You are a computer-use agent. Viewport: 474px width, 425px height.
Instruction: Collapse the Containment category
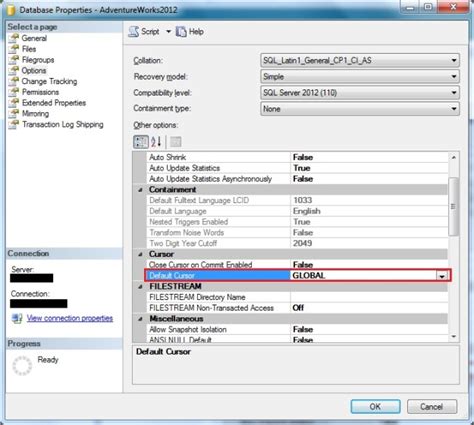click(x=140, y=190)
